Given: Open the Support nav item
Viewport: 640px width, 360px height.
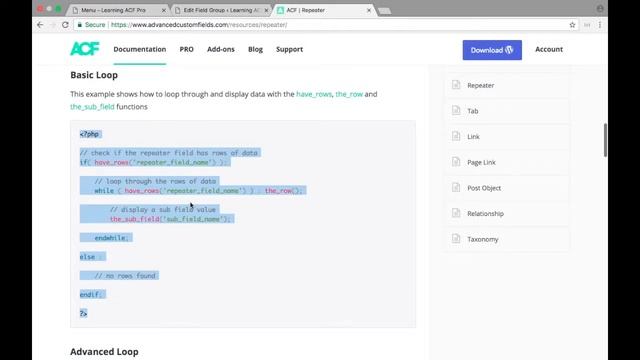Looking at the screenshot, I should tap(289, 49).
